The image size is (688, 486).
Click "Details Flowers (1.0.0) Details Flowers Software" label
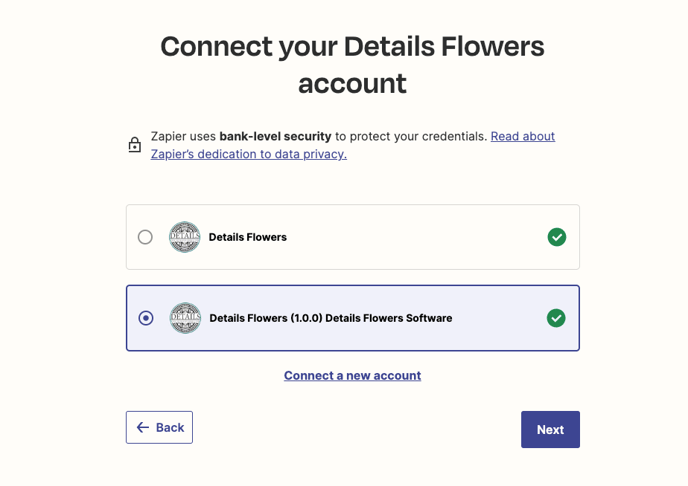[x=331, y=318]
